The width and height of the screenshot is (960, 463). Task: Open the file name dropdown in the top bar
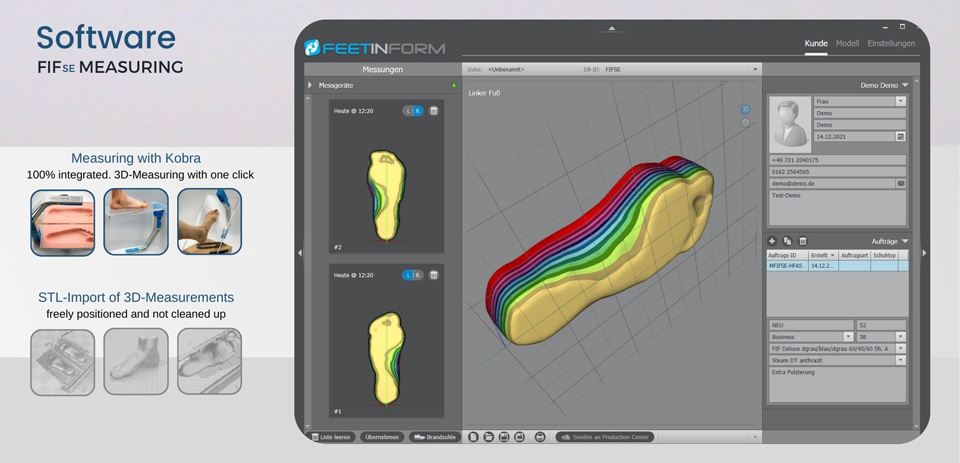(756, 69)
